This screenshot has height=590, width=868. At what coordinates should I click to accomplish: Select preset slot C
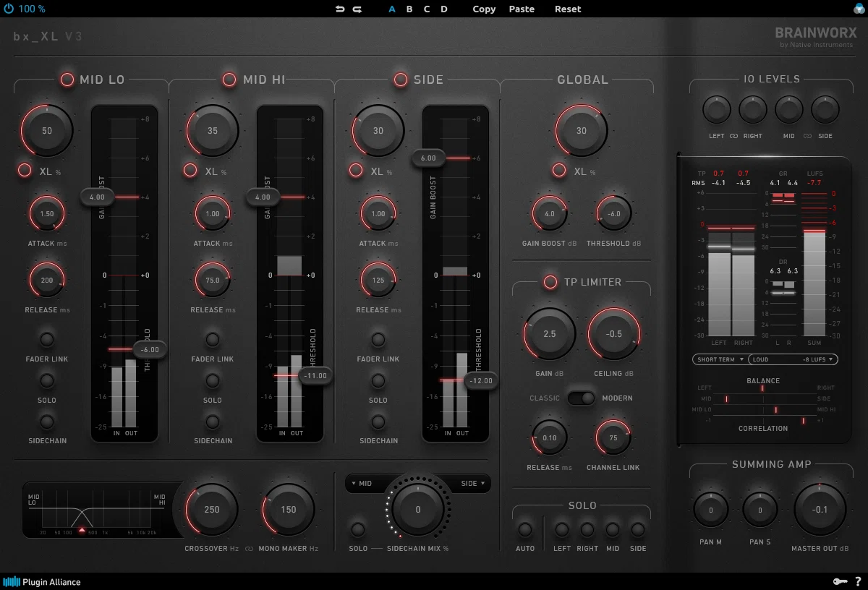[x=427, y=9]
